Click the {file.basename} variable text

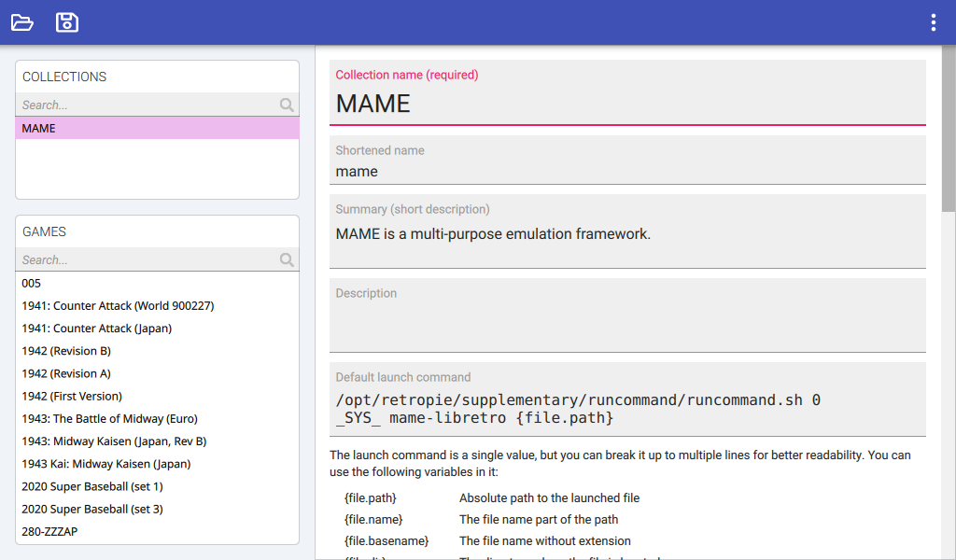pyautogui.click(x=386, y=540)
